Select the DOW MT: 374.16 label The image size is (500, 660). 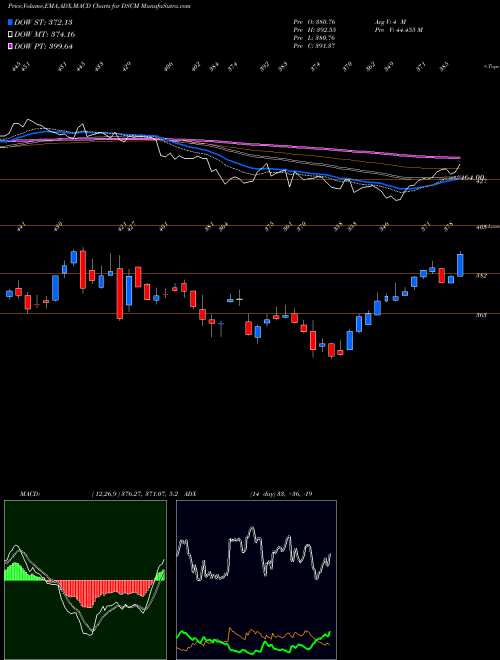[45, 35]
